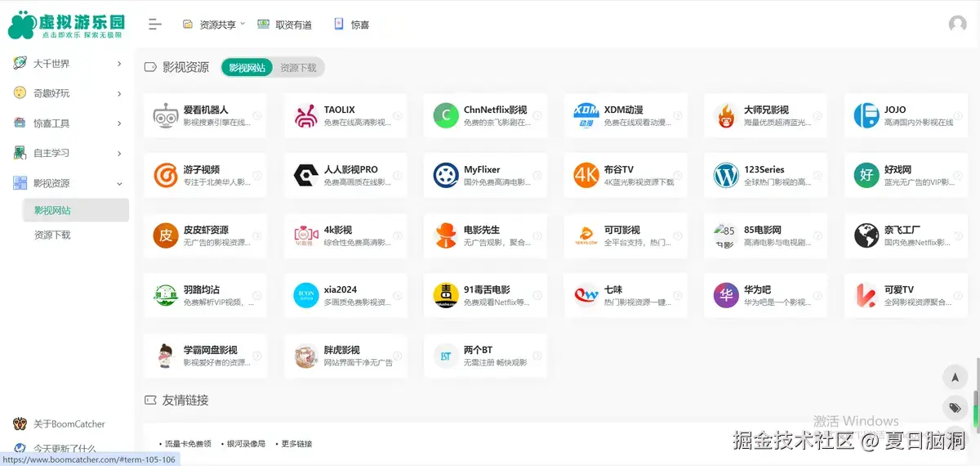Open the 好戏网 green icon
Screen dimensions: 980x466
point(866,175)
